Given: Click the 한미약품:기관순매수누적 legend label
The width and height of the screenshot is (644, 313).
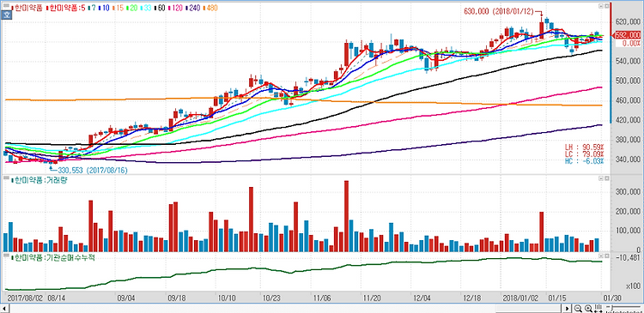Looking at the screenshot, I should point(54,258).
